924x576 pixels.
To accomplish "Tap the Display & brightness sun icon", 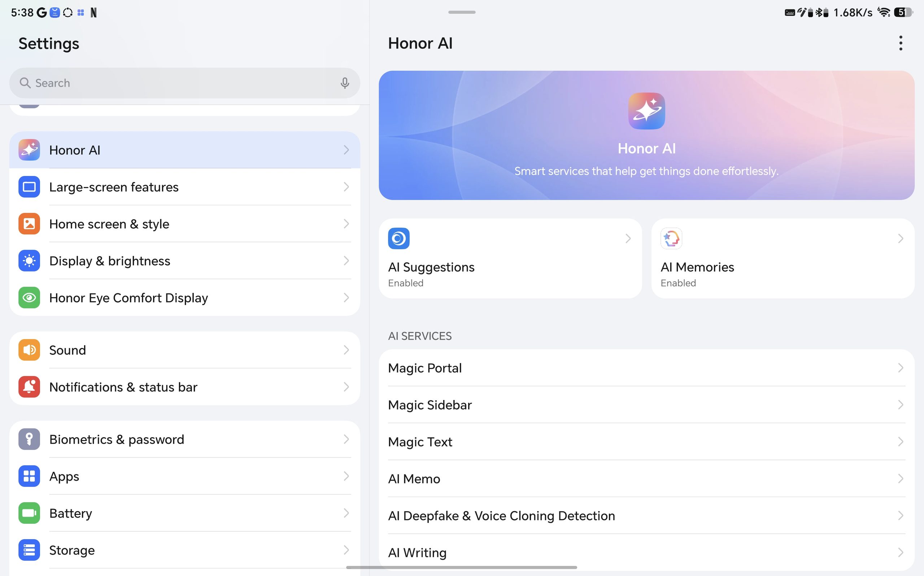I will click(29, 260).
